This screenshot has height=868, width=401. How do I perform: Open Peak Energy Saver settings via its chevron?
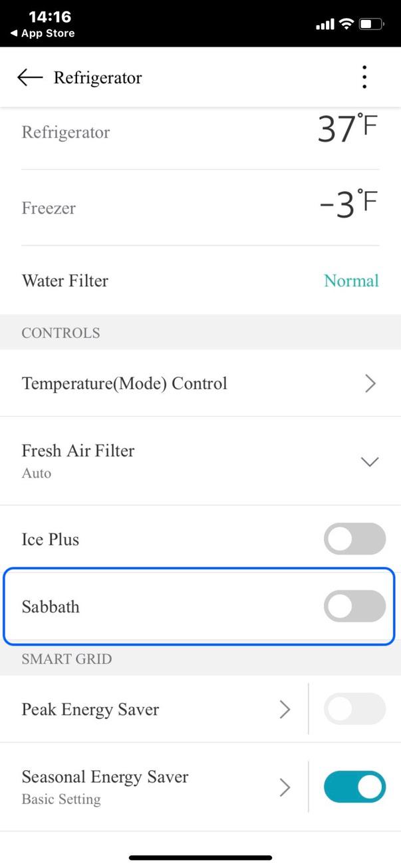click(x=285, y=709)
